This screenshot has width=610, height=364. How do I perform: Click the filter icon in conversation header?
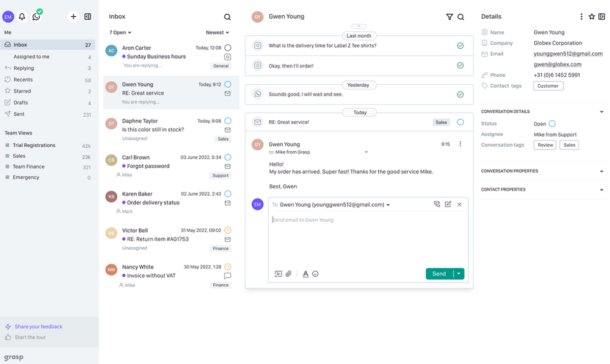(x=449, y=16)
